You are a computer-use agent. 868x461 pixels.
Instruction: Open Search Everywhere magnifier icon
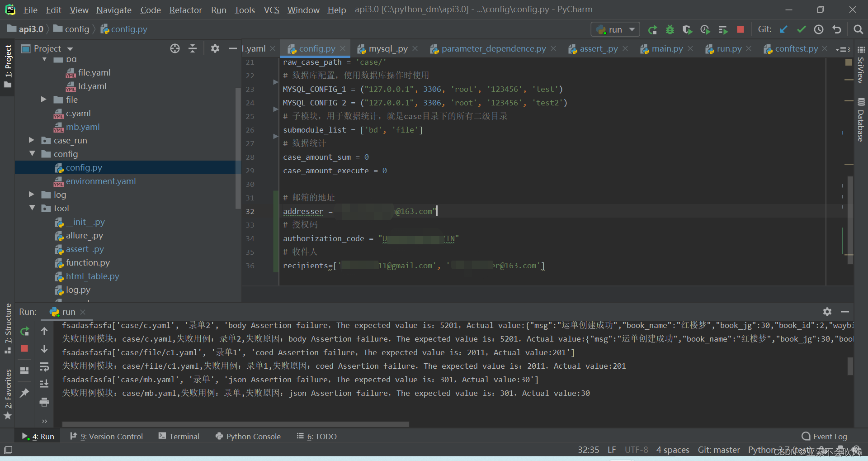858,29
